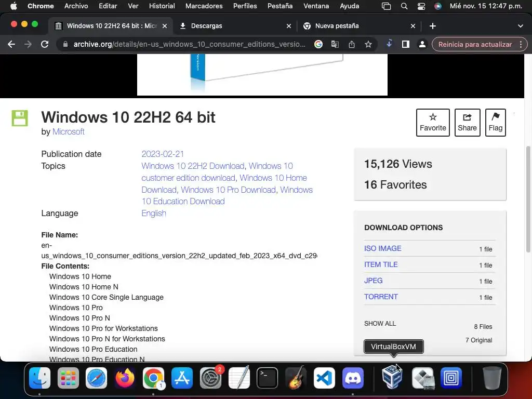Open the ITEM TILE download option

tap(381, 264)
